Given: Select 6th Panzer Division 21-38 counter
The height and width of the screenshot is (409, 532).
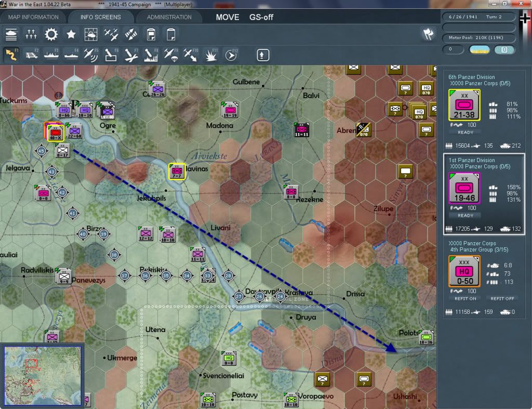Looking at the screenshot, I should click(x=464, y=105).
